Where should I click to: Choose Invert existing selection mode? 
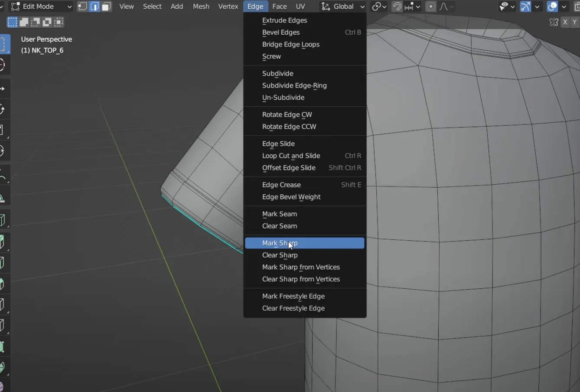tap(47, 22)
